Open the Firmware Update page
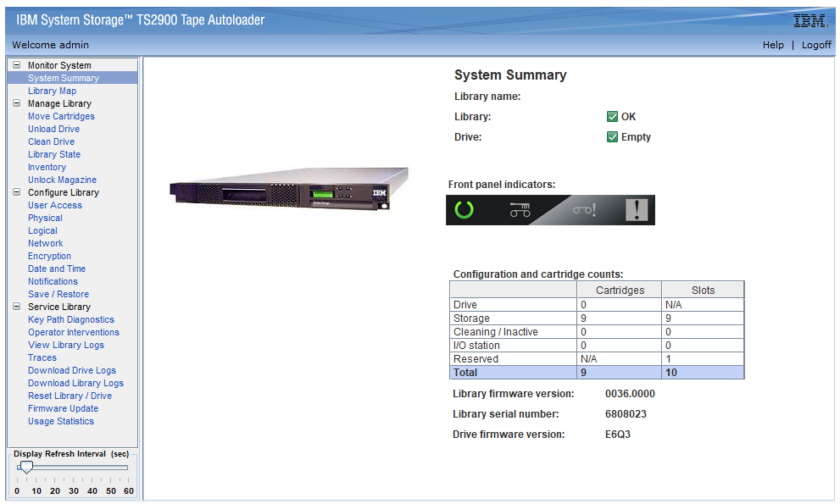This screenshot has height=504, width=840. tap(63, 408)
